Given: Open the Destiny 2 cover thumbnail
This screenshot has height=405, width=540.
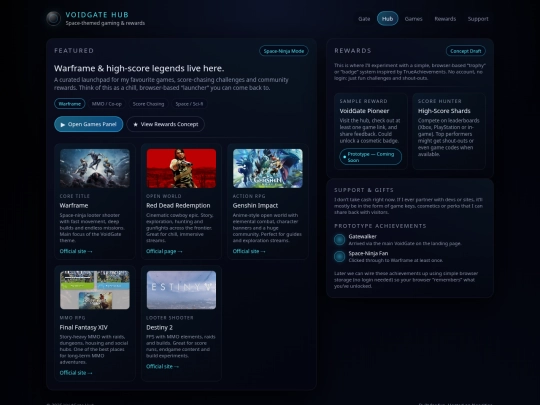Looking at the screenshot, I should (181, 290).
